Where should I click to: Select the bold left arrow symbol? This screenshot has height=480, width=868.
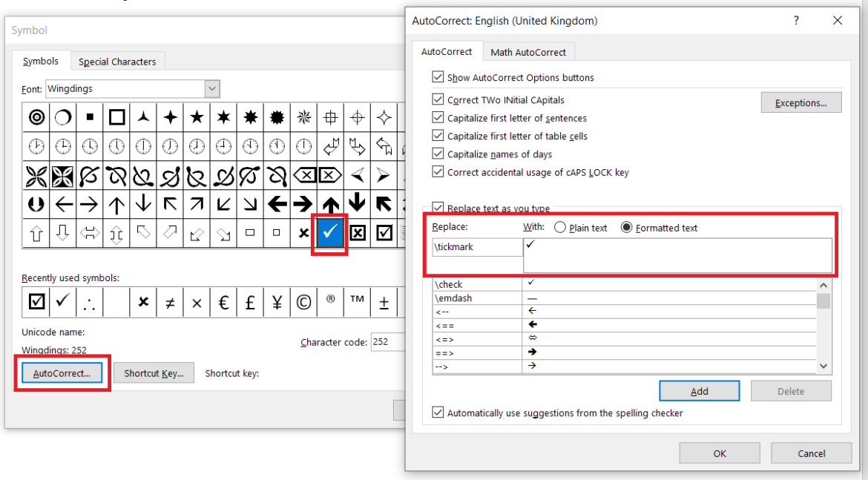tap(277, 204)
